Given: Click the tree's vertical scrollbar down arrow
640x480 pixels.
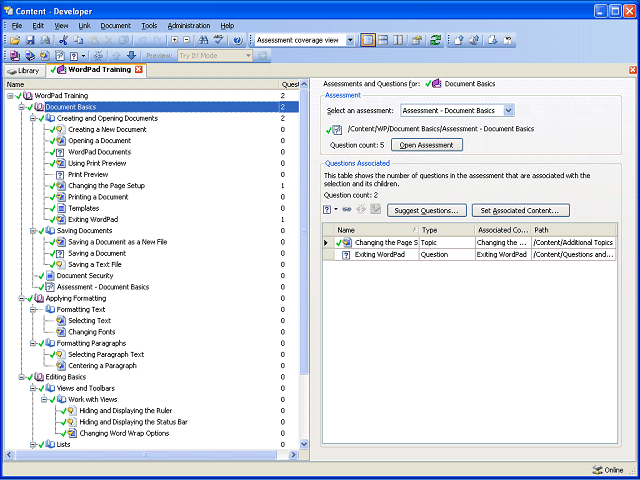Looking at the screenshot, I should pos(304,444).
